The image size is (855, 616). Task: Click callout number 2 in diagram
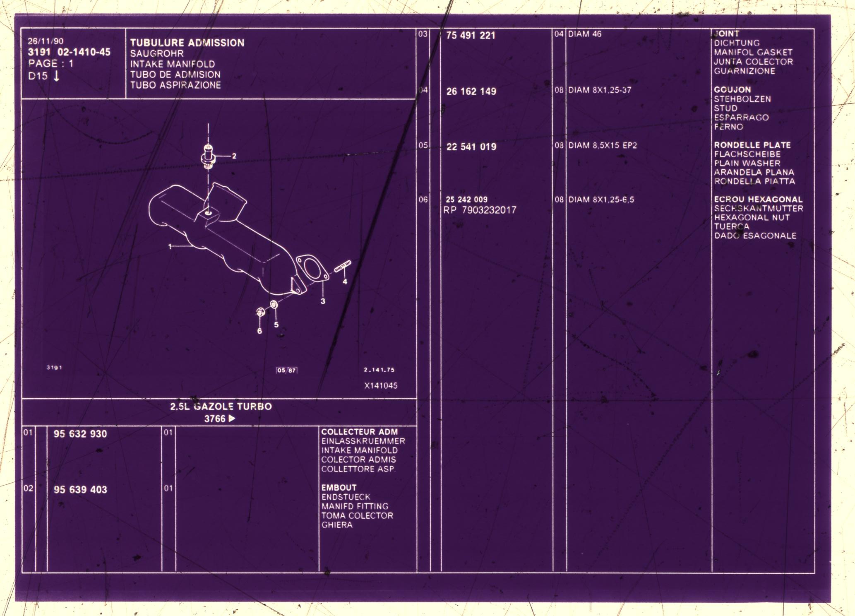(234, 156)
